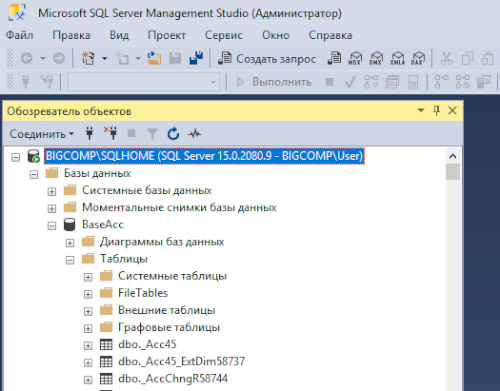Toggle the pin on Обозреватель объектов panel
The height and width of the screenshot is (391, 500).
tap(436, 111)
